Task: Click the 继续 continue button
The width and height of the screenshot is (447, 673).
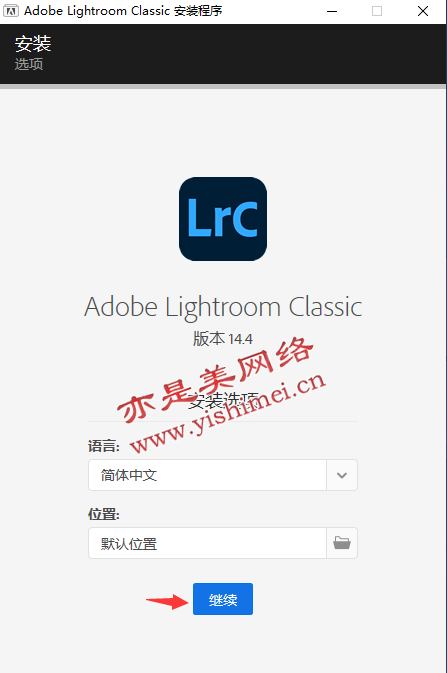Action: [223, 599]
